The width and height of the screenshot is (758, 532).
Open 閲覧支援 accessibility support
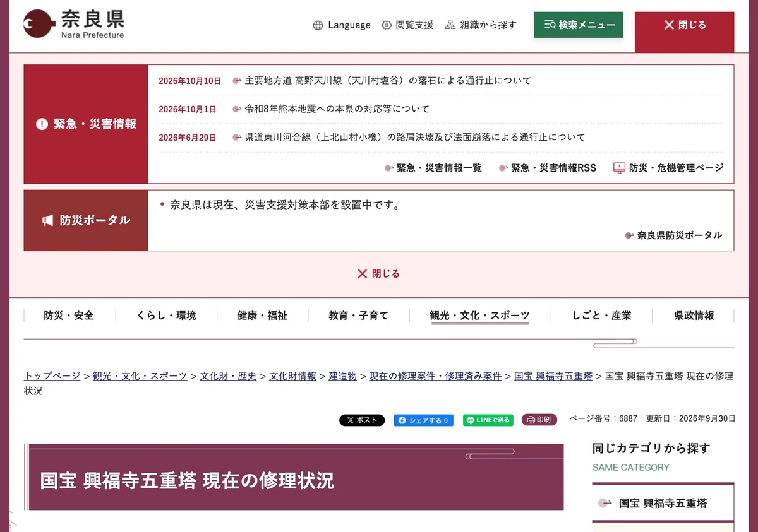(x=407, y=25)
